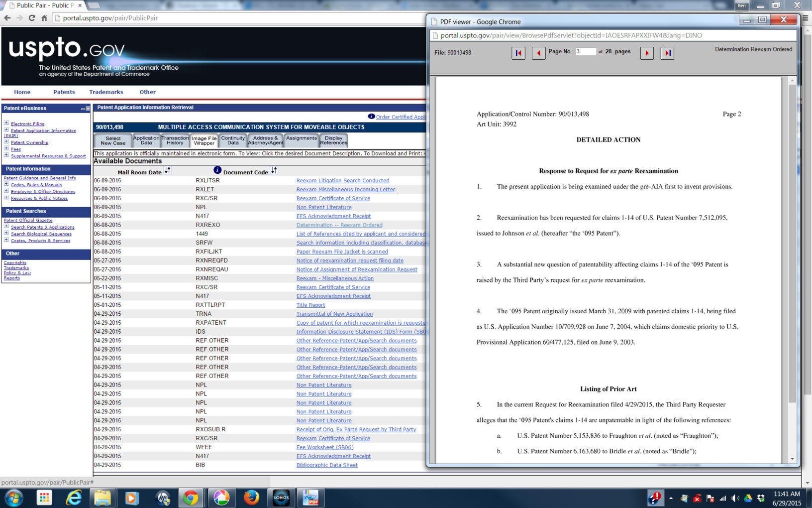The image size is (812, 508).
Task: Switch to Application Data tab
Action: click(x=146, y=141)
